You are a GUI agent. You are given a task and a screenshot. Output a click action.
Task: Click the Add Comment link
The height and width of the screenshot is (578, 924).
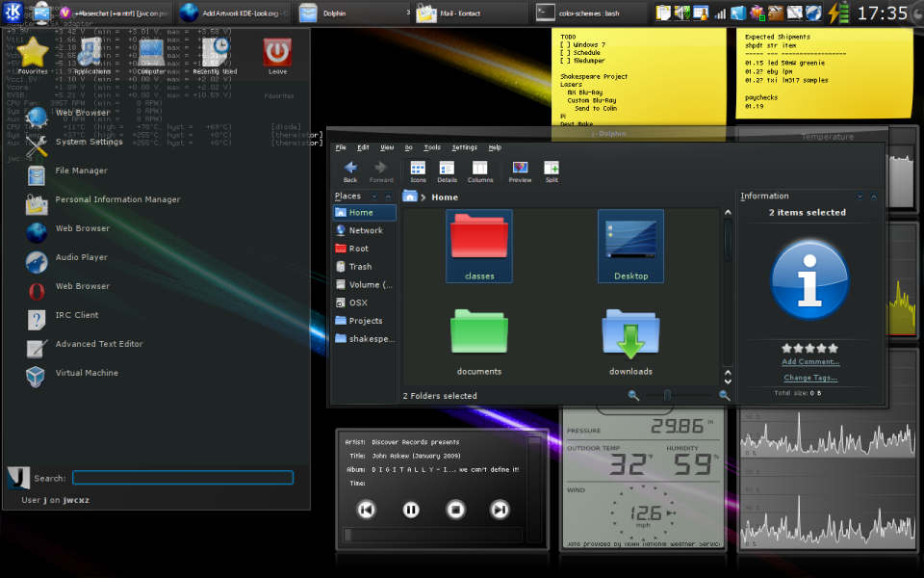click(810, 360)
